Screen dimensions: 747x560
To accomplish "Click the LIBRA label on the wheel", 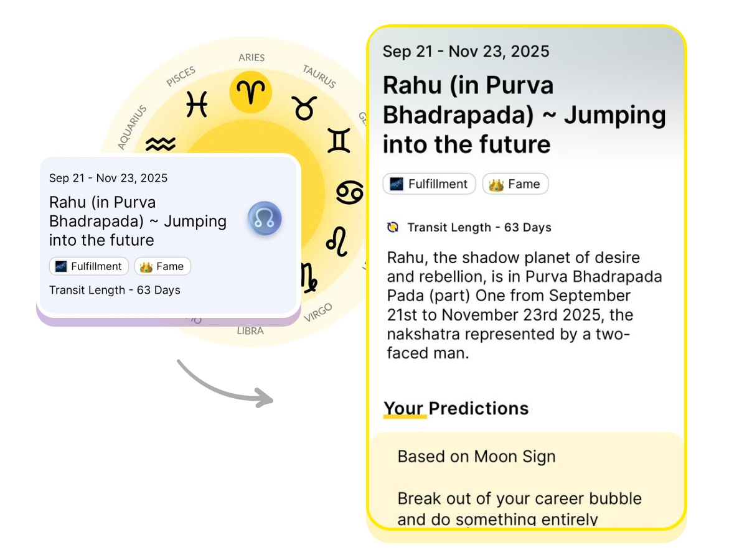I will [x=250, y=331].
